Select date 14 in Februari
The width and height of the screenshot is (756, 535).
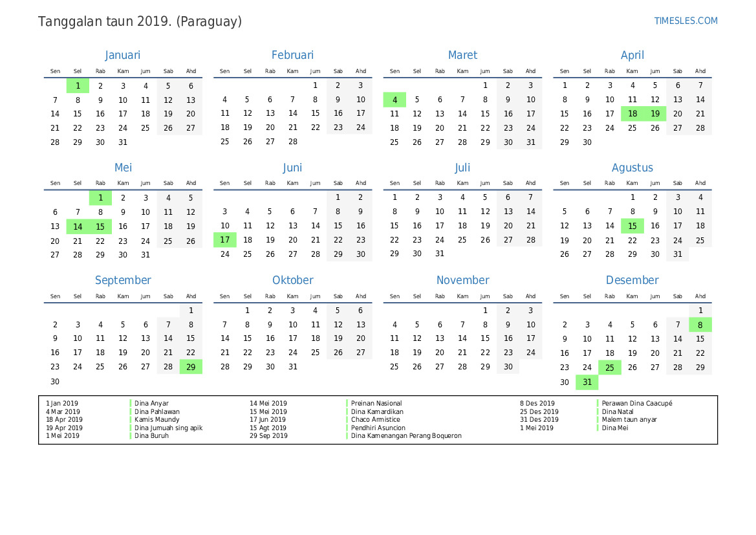pyautogui.click(x=292, y=114)
